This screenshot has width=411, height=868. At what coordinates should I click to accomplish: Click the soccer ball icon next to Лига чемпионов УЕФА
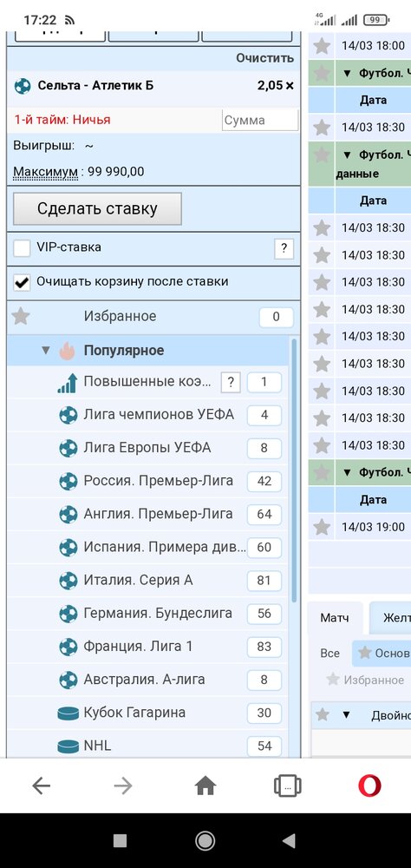tap(68, 415)
